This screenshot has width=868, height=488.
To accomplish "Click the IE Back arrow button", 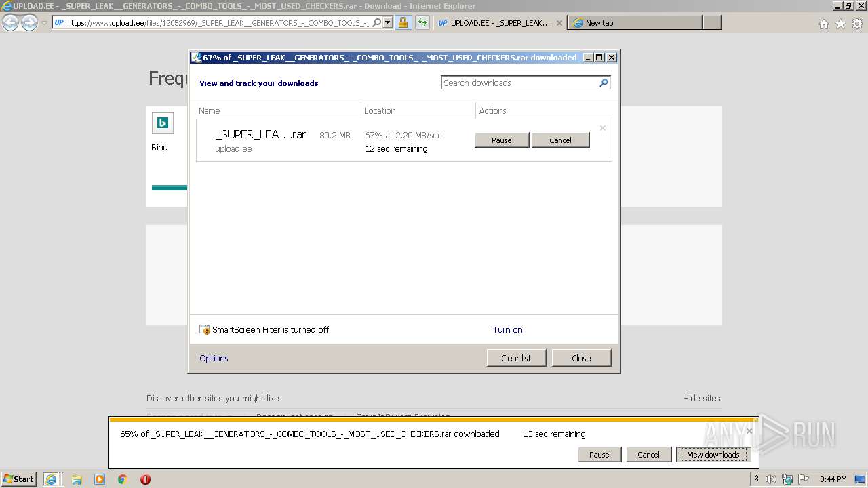I will pos(10,22).
